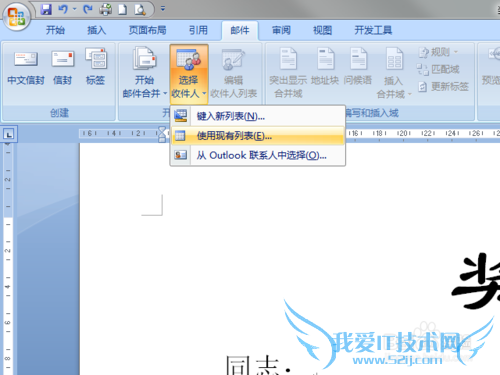Image resolution: width=500 pixels, height=375 pixels.
Task: Click 编辑收件人列表 button
Action: [x=233, y=73]
